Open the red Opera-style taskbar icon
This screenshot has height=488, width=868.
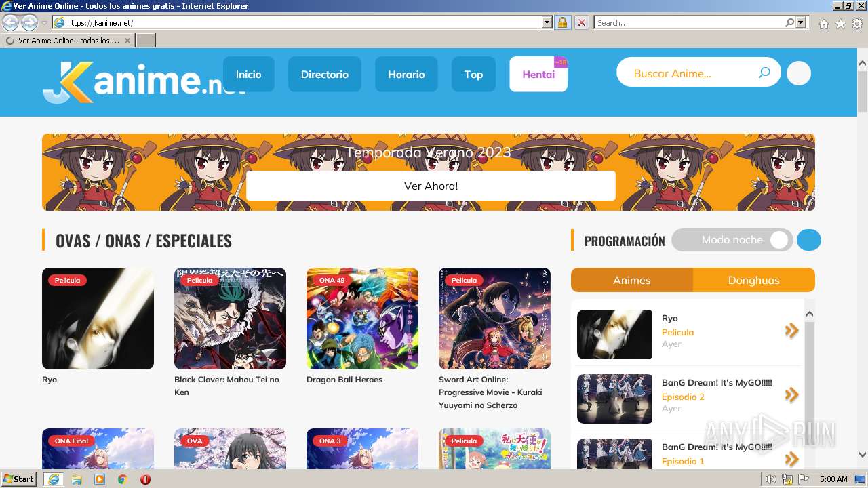pyautogui.click(x=145, y=479)
